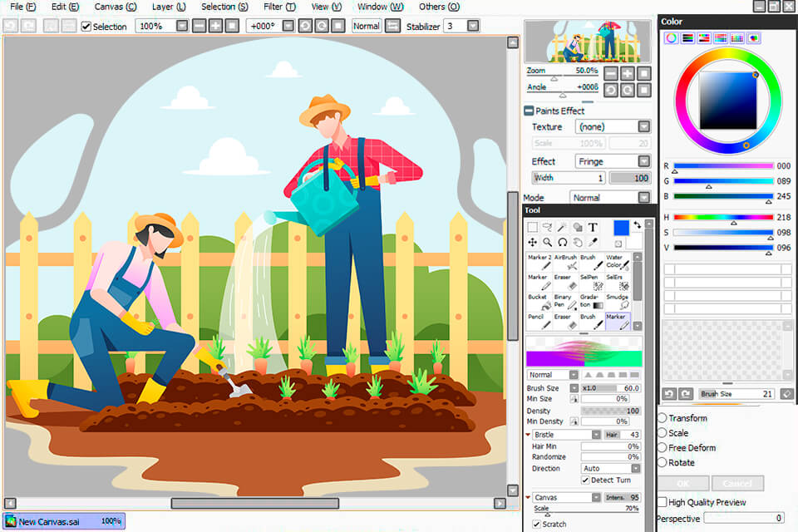Select the Transform radio option
This screenshot has height=532, width=798.
tap(663, 418)
